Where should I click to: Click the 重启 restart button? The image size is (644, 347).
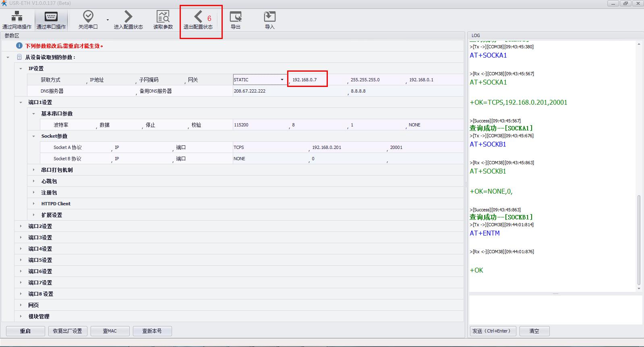25,331
